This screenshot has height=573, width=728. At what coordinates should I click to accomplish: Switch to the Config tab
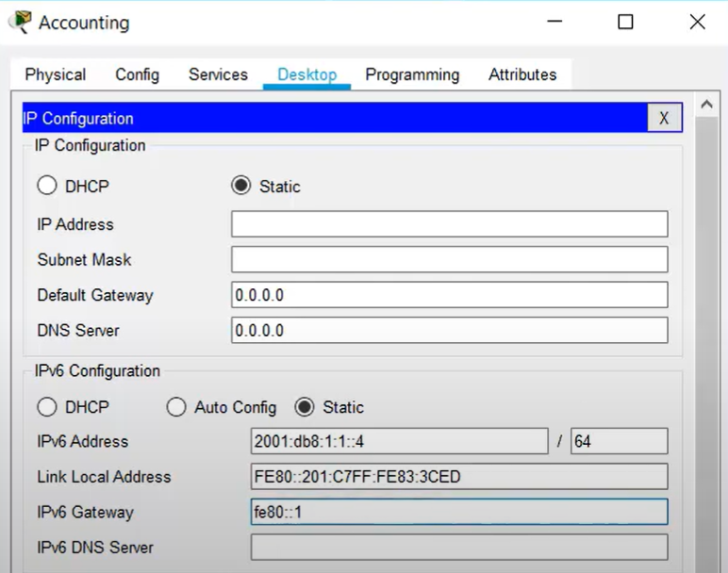click(x=138, y=74)
